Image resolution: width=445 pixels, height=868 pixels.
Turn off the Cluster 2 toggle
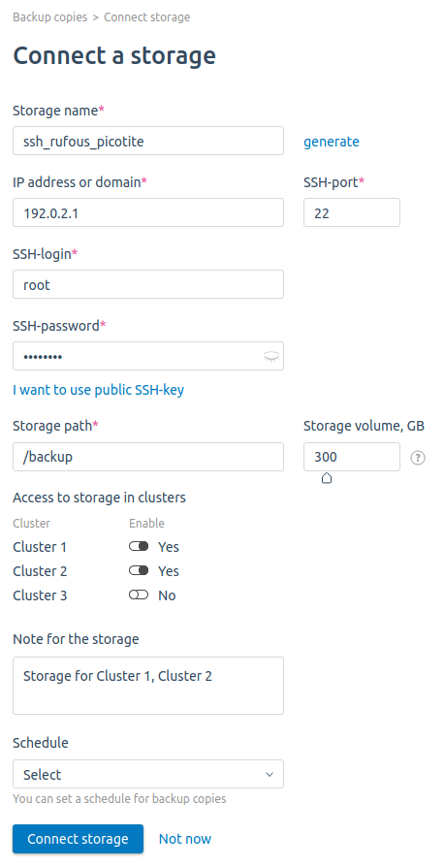(x=139, y=570)
